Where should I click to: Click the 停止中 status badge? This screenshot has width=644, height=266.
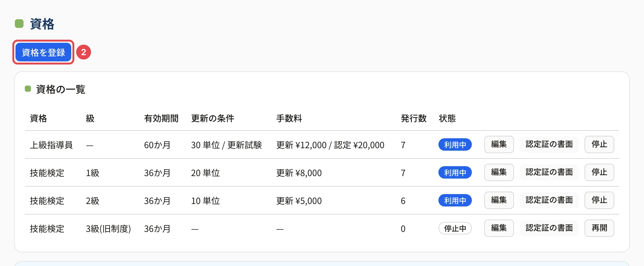click(x=455, y=228)
